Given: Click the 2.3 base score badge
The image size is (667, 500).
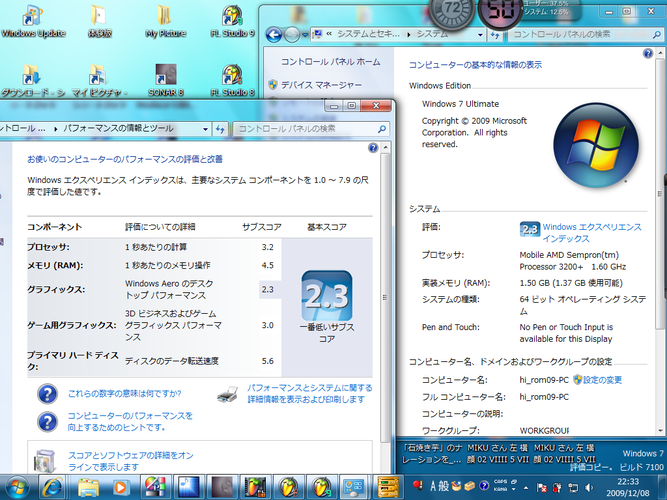Looking at the screenshot, I should (x=327, y=296).
